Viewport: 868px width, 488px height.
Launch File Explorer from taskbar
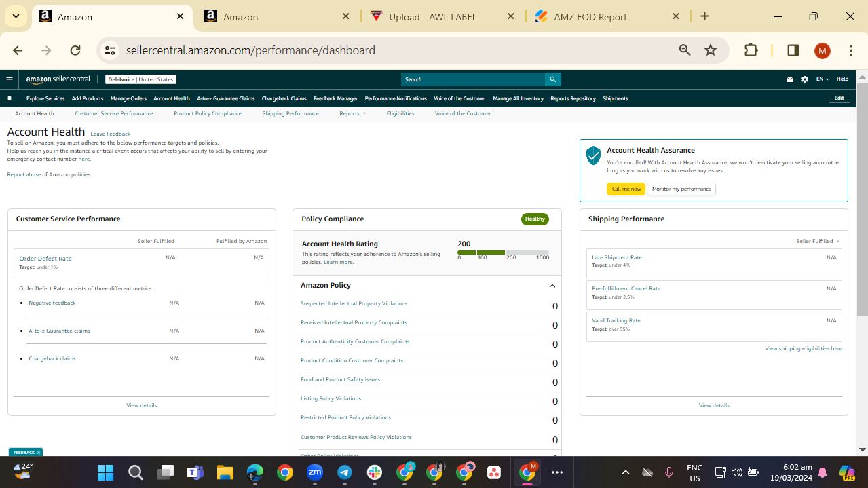tap(225, 472)
